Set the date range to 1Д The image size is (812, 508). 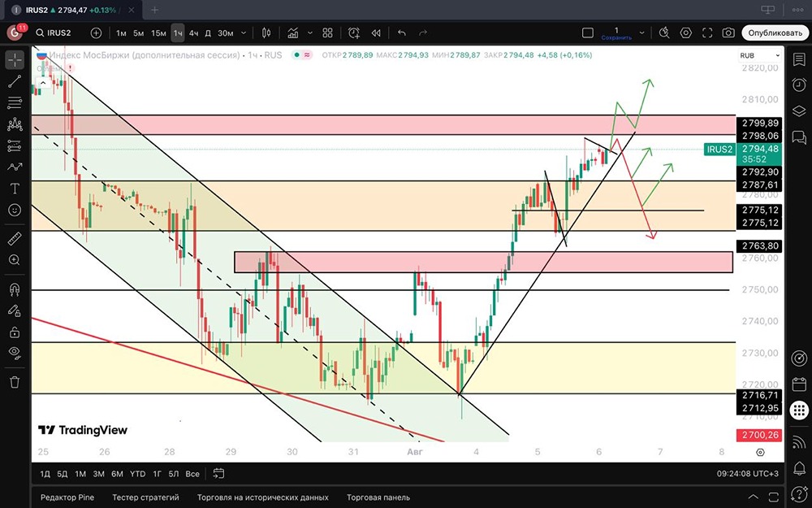(45, 474)
